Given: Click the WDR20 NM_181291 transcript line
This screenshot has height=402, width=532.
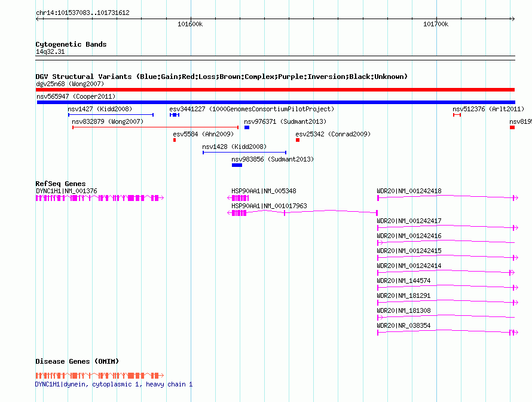Looking at the screenshot, I should (448, 302).
